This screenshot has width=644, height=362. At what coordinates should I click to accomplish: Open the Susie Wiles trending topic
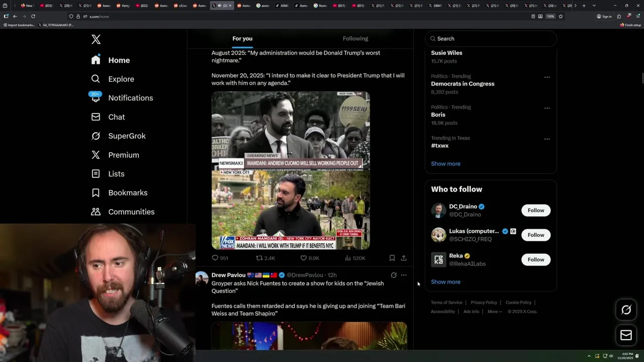pos(446,53)
